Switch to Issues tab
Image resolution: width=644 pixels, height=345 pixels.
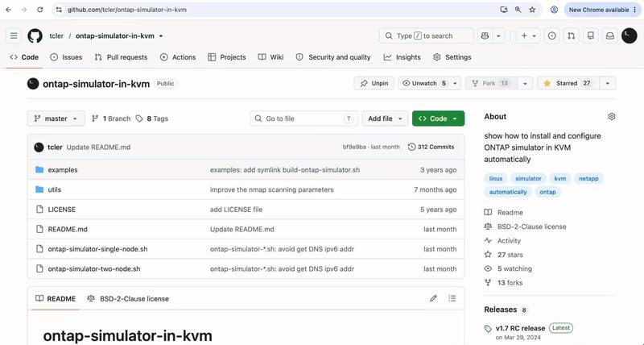pos(66,57)
